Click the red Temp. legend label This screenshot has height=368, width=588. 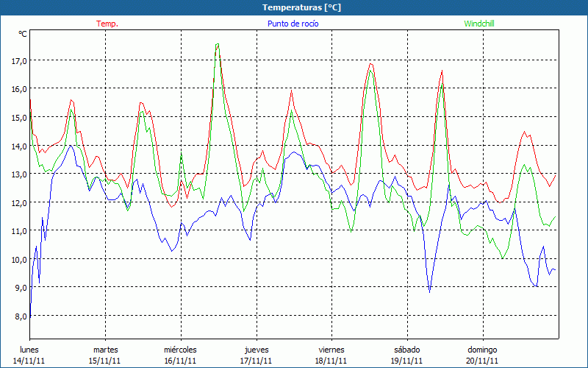click(107, 24)
